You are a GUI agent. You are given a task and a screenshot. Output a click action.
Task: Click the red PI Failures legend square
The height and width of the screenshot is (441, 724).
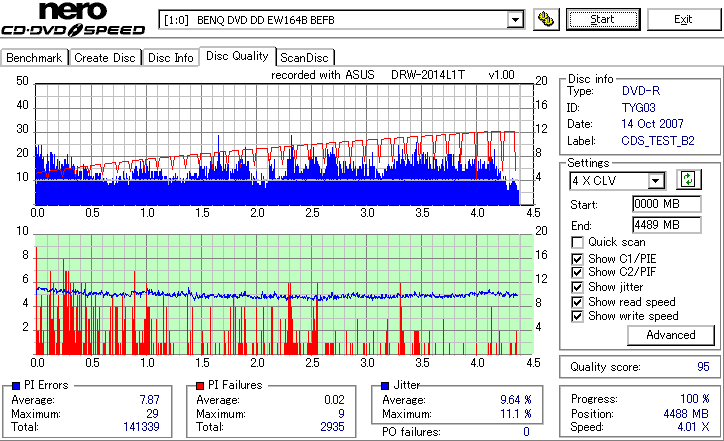[x=200, y=385]
